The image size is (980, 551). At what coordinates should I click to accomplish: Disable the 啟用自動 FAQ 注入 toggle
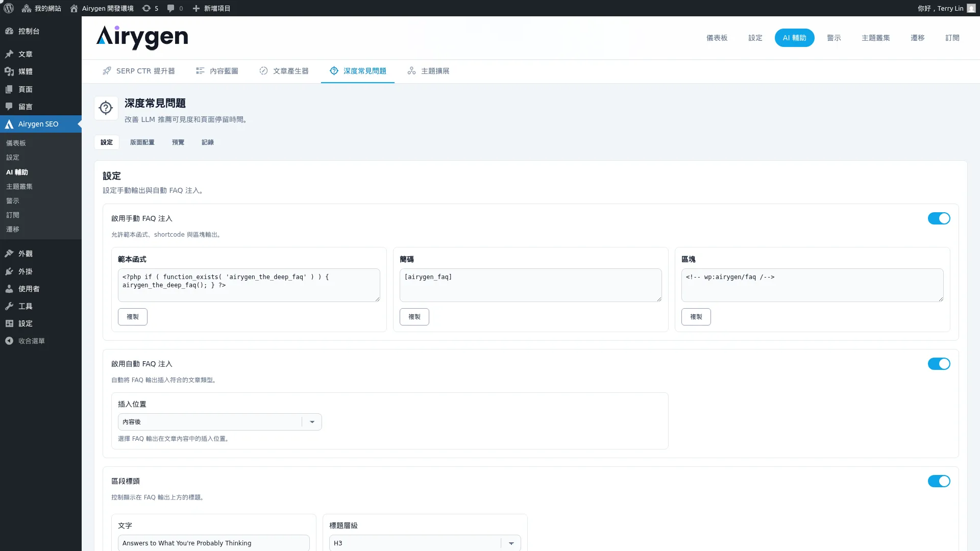tap(939, 364)
